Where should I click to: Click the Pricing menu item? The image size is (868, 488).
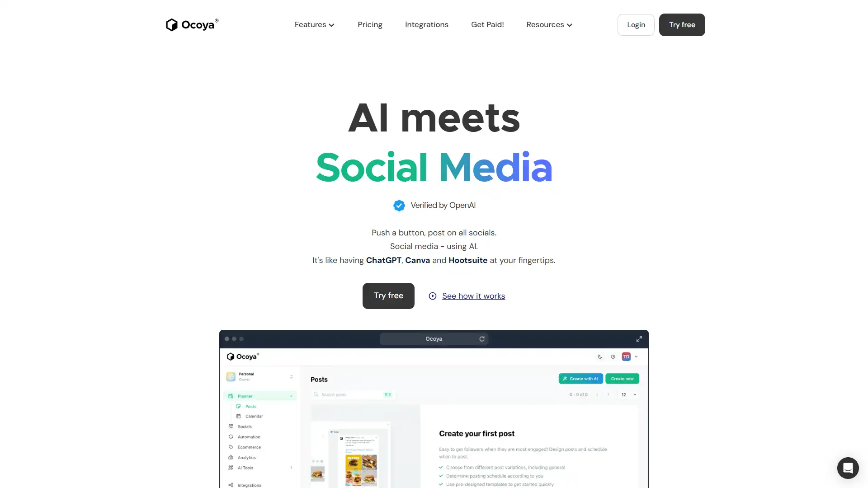(370, 24)
